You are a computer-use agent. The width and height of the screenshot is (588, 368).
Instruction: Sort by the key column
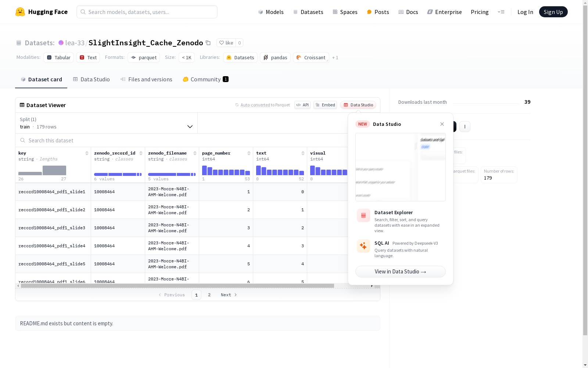tap(87, 153)
